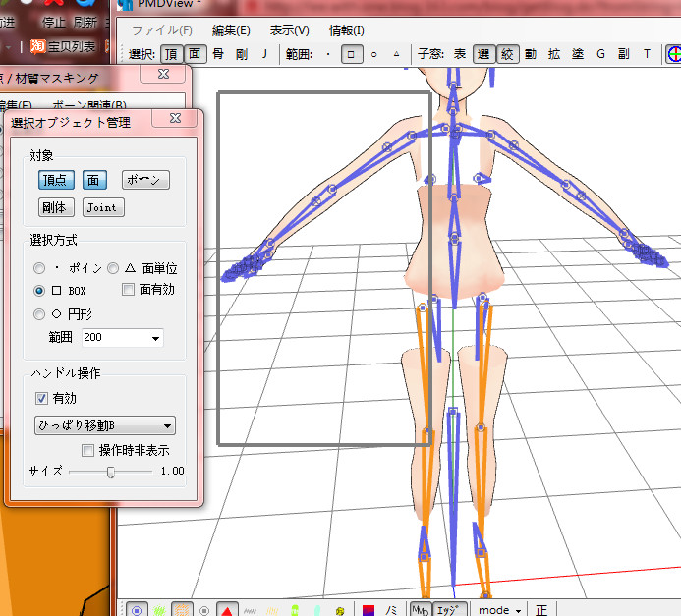Click the 正 front view button

[x=541, y=610]
